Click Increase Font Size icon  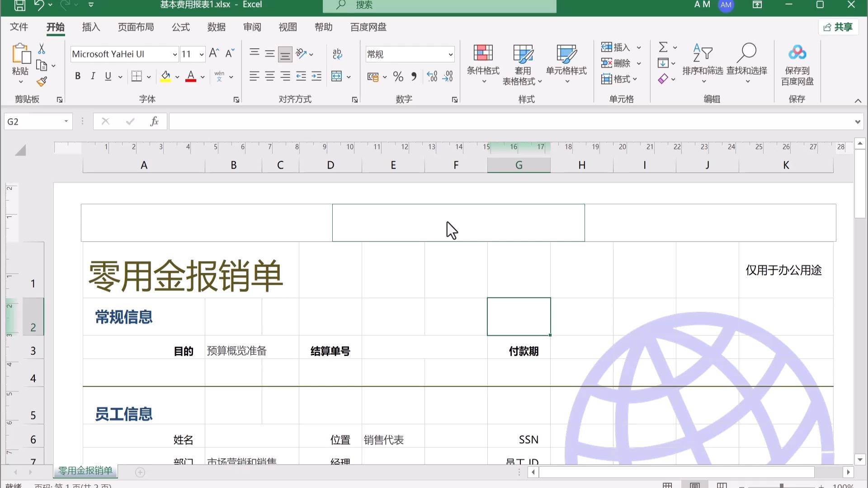pyautogui.click(x=214, y=53)
